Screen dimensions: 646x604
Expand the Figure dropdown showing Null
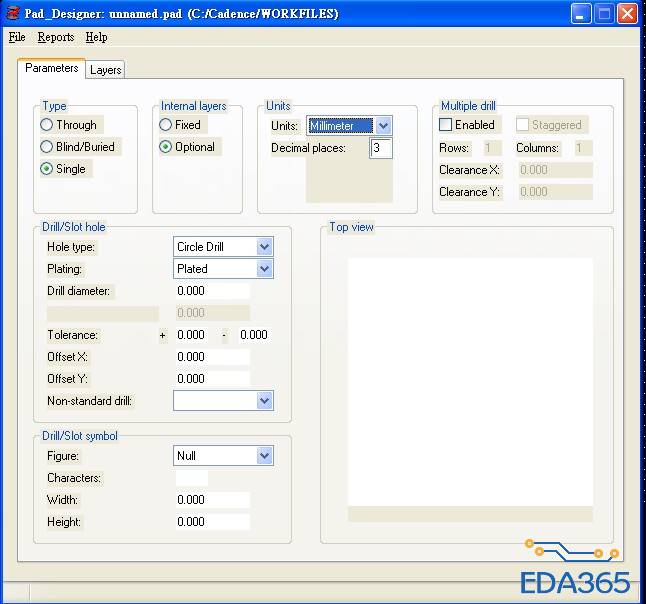point(223,456)
